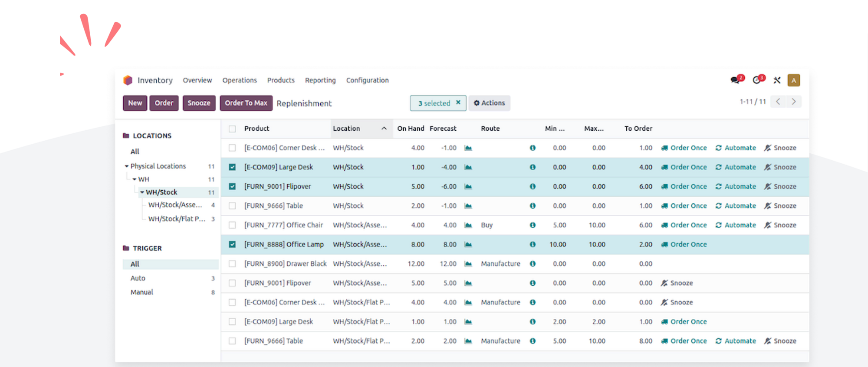Open forecast graph for Large Desk WH/Stock row
Image resolution: width=868 pixels, height=367 pixels.
[x=468, y=167]
